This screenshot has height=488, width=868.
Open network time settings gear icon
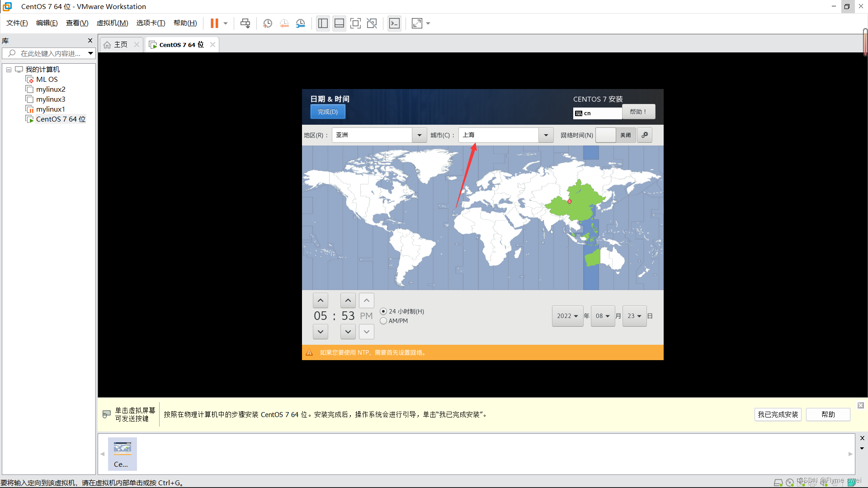tap(645, 135)
